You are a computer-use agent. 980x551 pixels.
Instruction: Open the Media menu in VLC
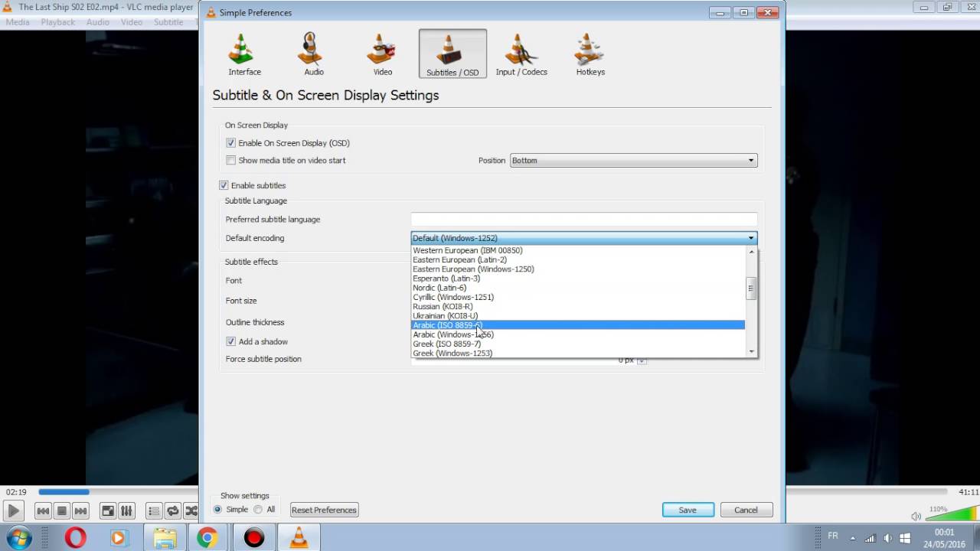17,22
